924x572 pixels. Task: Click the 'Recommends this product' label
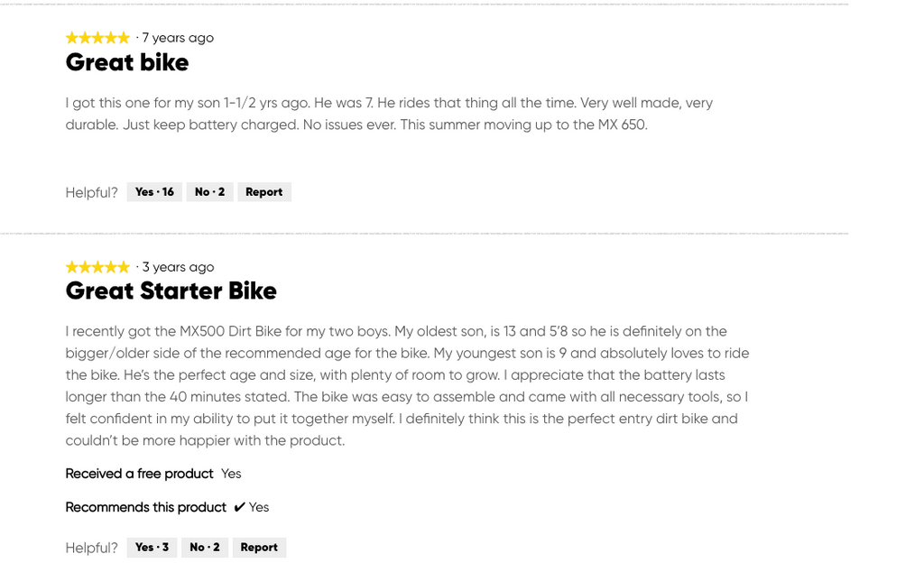(x=145, y=507)
